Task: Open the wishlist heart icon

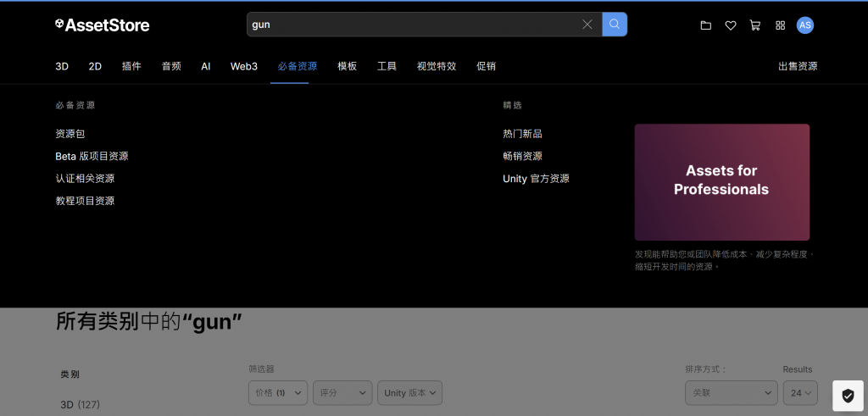Action: pyautogui.click(x=731, y=25)
